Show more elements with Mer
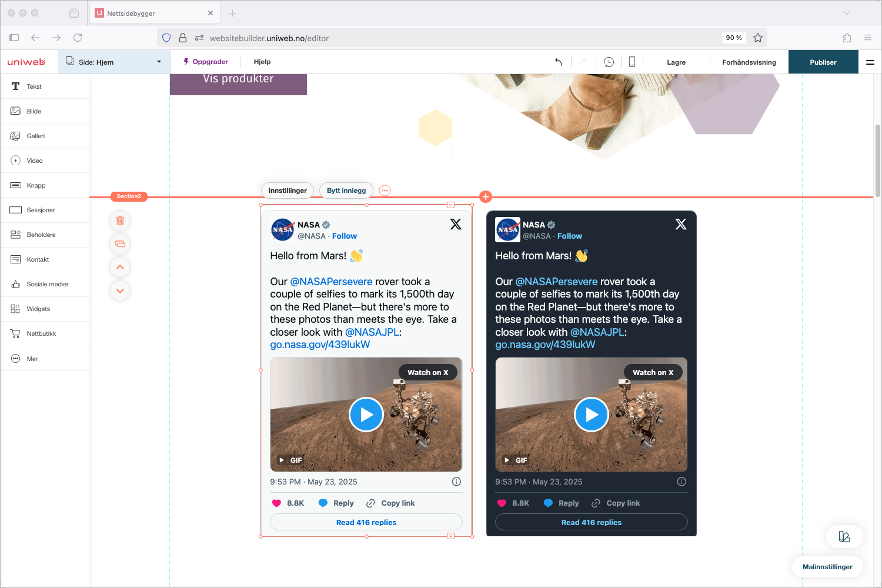Image resolution: width=882 pixels, height=588 pixels. pyautogui.click(x=45, y=359)
